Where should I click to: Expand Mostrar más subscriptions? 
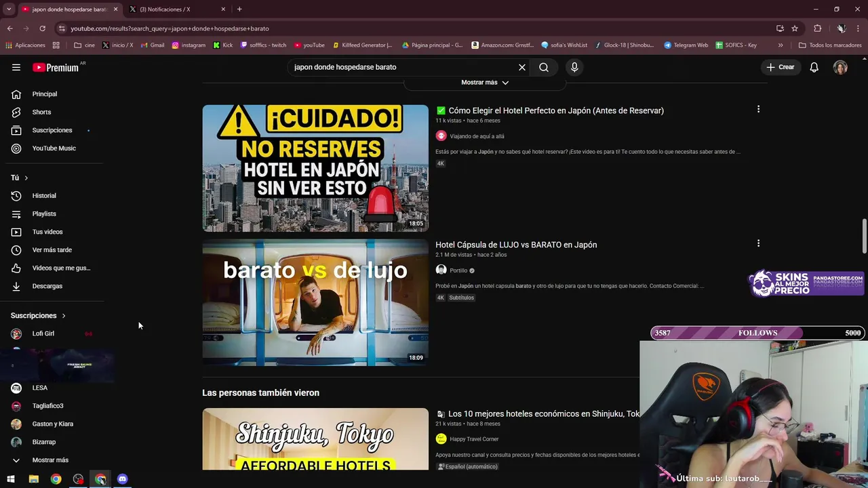coord(52,460)
